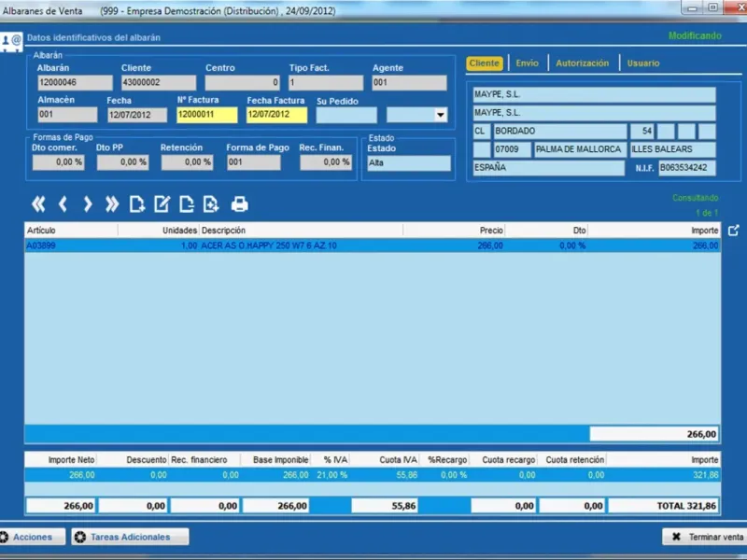Open Tareas Adicionales button
747x560 pixels.
point(130,537)
